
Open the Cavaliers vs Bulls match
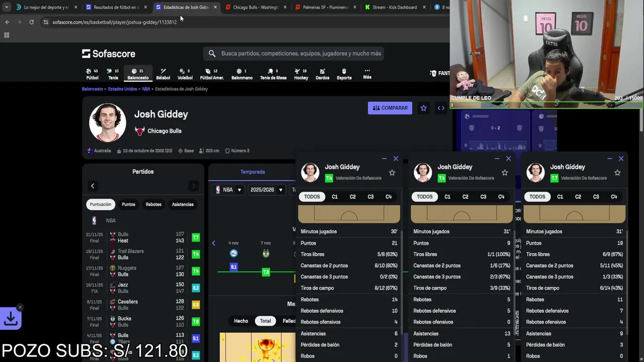(x=143, y=305)
